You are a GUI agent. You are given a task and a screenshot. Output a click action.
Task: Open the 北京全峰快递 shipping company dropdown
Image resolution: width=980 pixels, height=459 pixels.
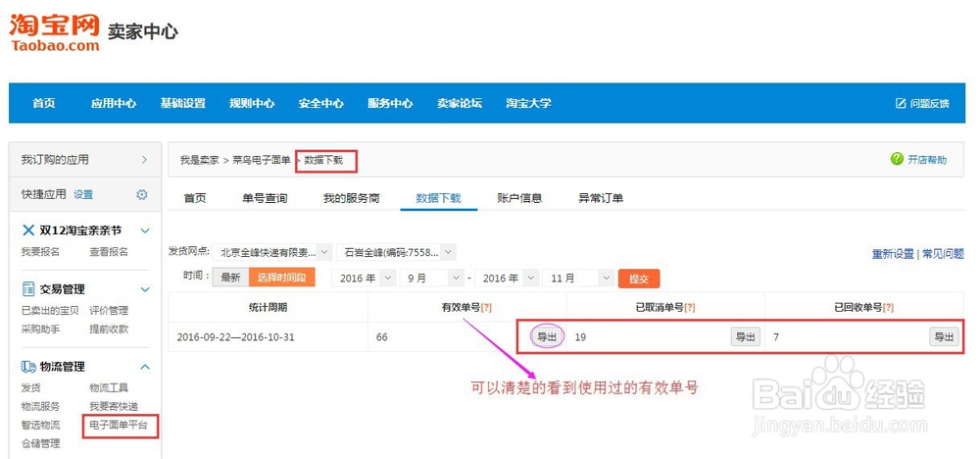271,252
